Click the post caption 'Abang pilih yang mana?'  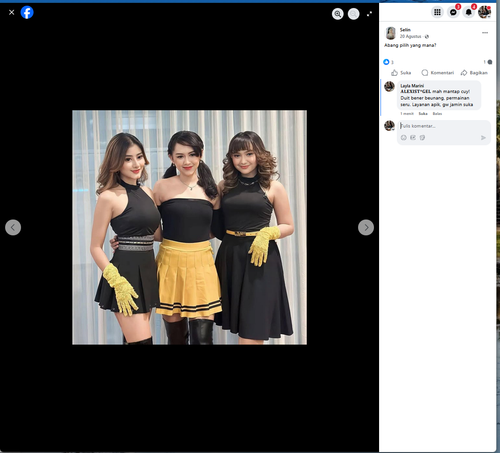tap(410, 45)
